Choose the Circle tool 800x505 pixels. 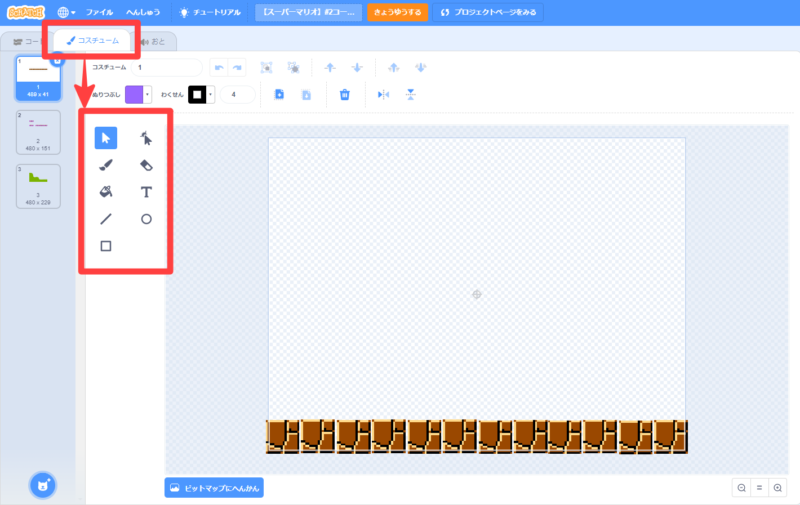tap(146, 219)
